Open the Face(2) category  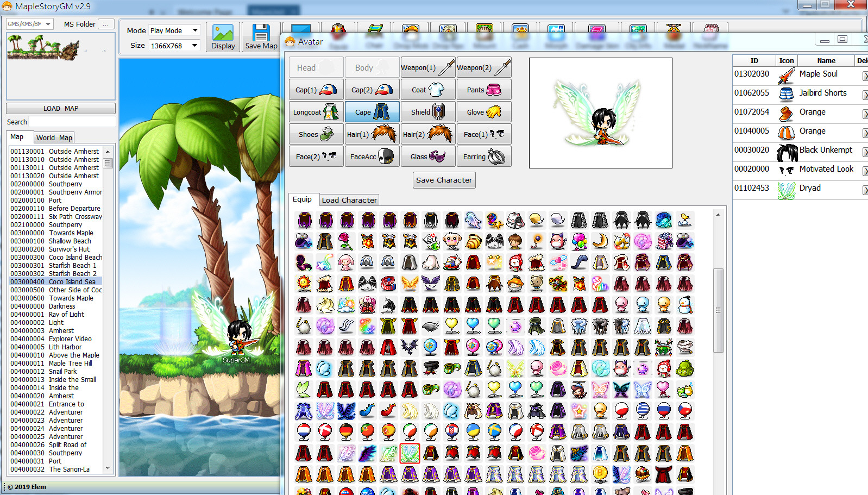[316, 156]
